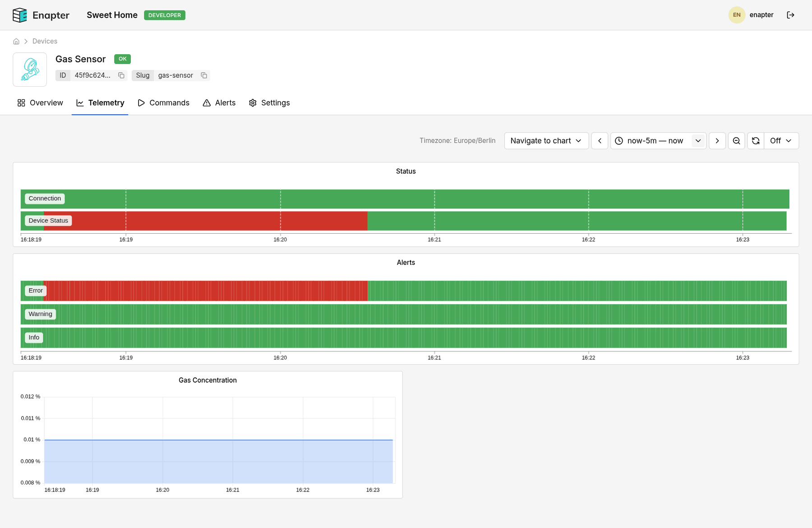Click the clock icon in time range picker
This screenshot has width=812, height=528.
pyautogui.click(x=619, y=140)
